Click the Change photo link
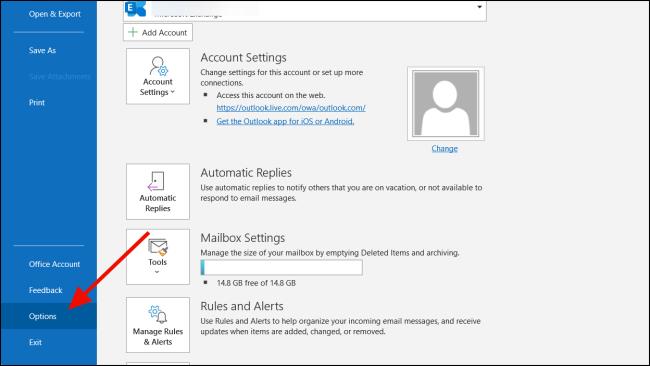The height and width of the screenshot is (366, 650). point(444,148)
